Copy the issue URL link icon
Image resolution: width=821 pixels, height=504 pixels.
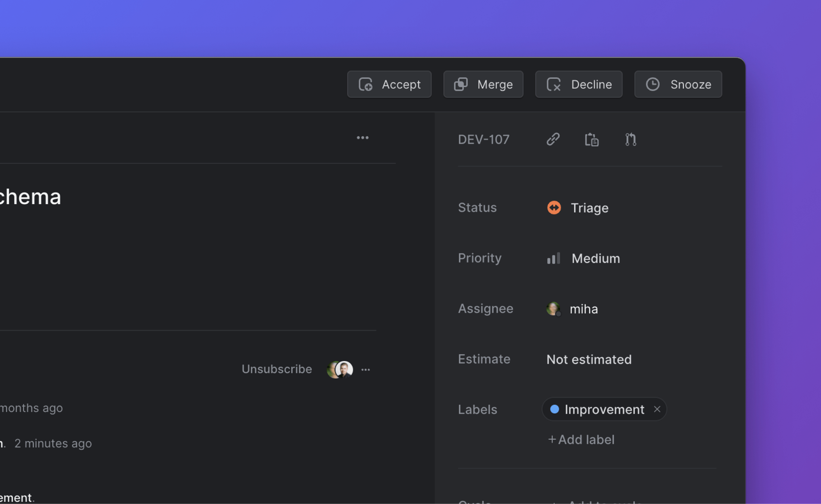[553, 139]
